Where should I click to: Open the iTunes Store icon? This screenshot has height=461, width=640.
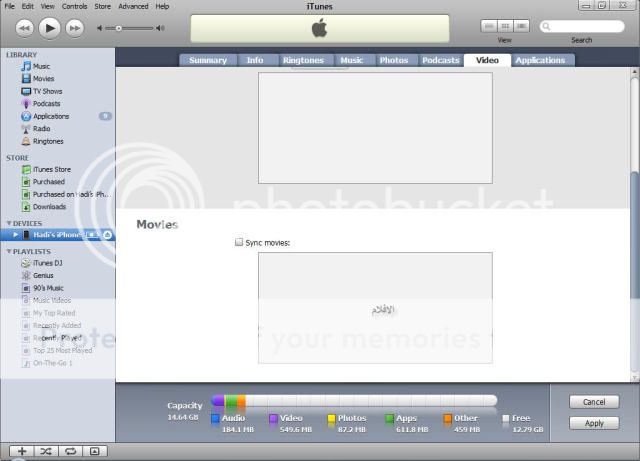point(26,169)
